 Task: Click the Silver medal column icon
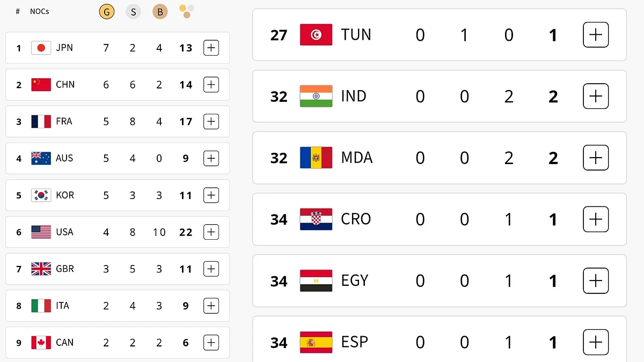tap(133, 11)
